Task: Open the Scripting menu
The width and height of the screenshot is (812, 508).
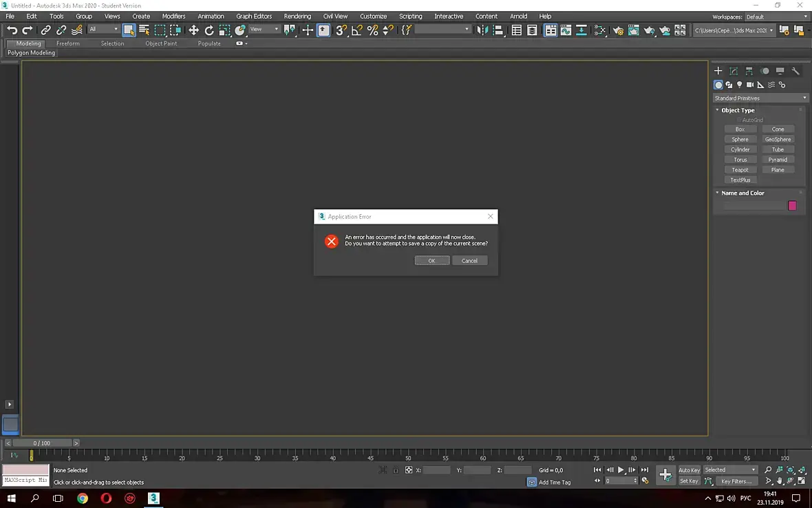Action: 411,16
